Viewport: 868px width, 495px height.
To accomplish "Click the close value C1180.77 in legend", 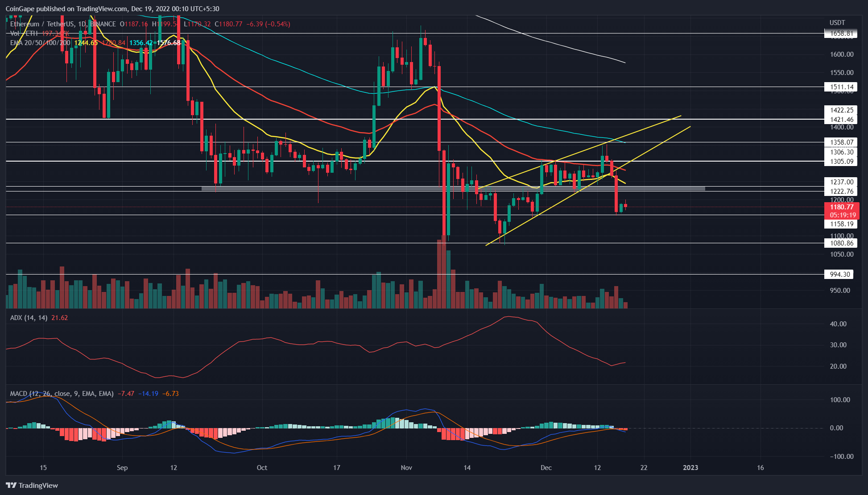I will tap(228, 24).
